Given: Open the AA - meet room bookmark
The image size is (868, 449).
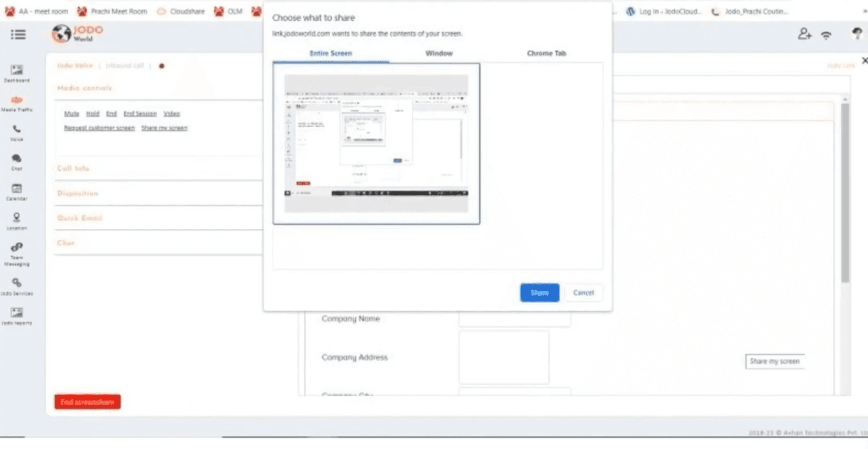Looking at the screenshot, I should point(36,11).
